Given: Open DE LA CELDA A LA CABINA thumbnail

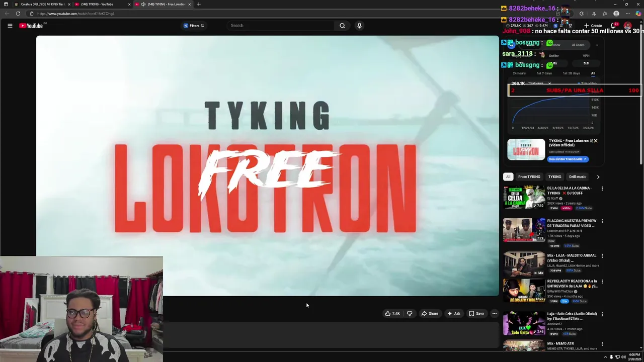Looking at the screenshot, I should (x=524, y=197).
